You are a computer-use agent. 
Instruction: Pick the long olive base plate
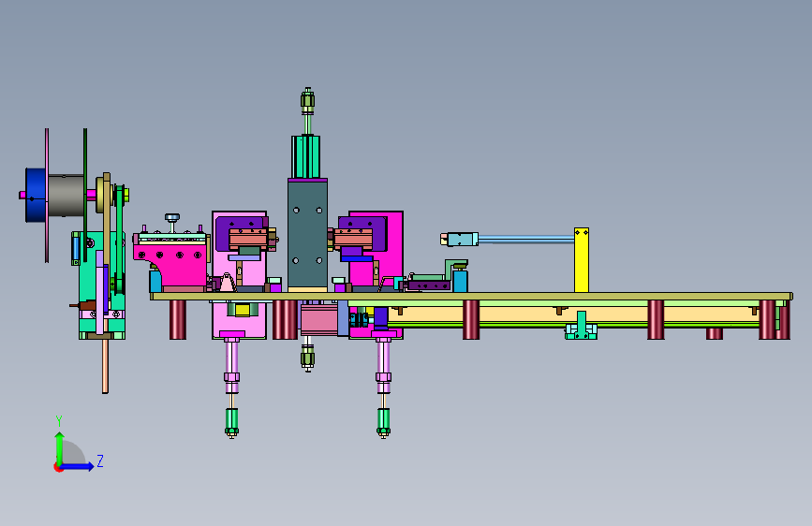click(471, 296)
